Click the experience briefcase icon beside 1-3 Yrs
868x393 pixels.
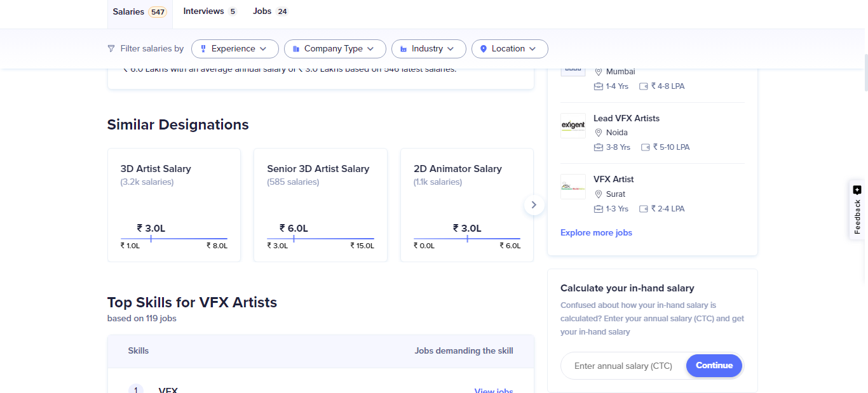pyautogui.click(x=598, y=209)
